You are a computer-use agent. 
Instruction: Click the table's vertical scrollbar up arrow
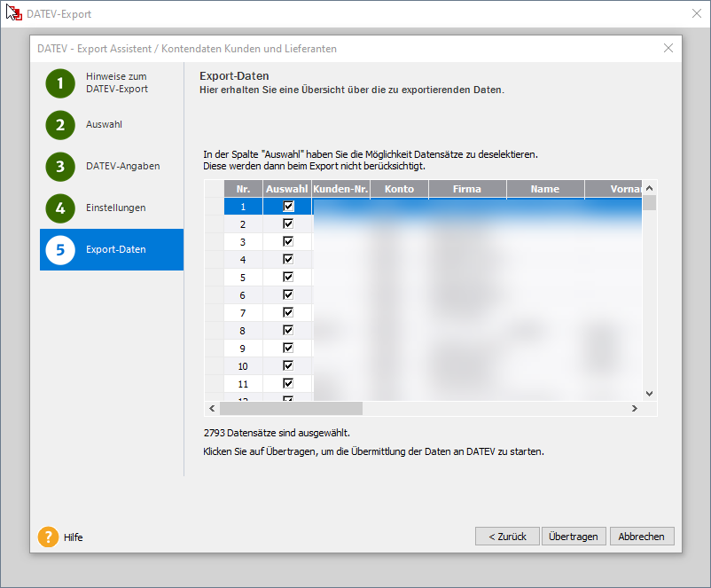649,188
